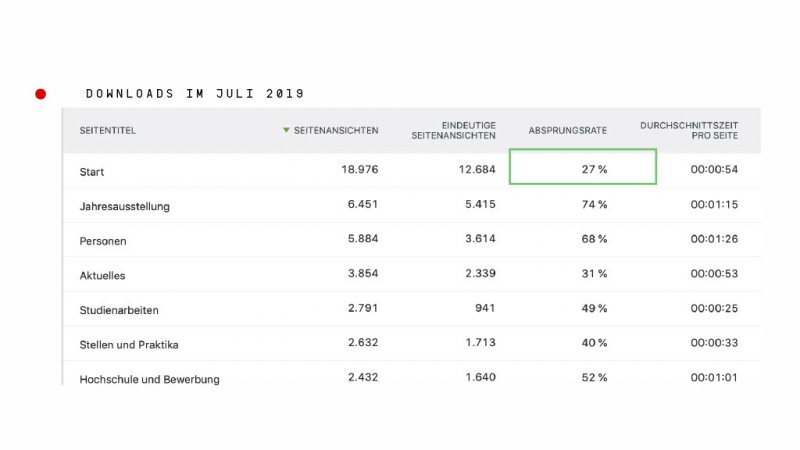Click the 74 % Absprungsrate value
Image resolution: width=800 pixels, height=450 pixels.
[594, 204]
